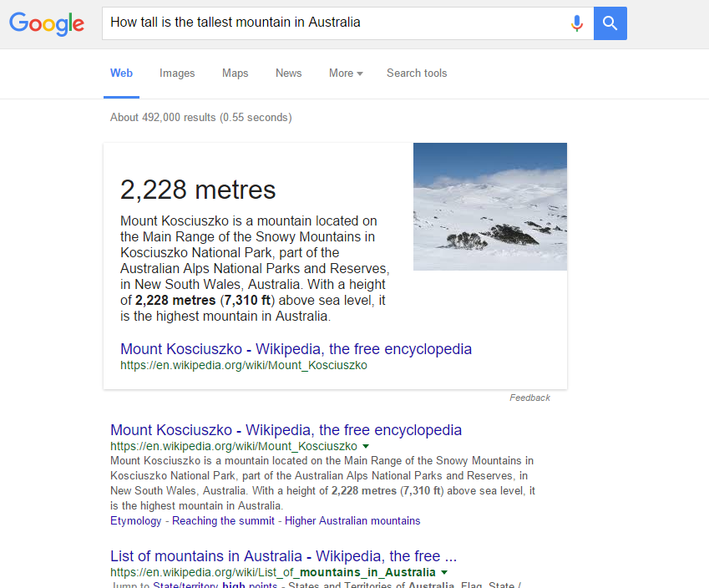Viewport: 709px width, 588px height.
Task: Start voice search with microphone icon
Action: point(576,23)
